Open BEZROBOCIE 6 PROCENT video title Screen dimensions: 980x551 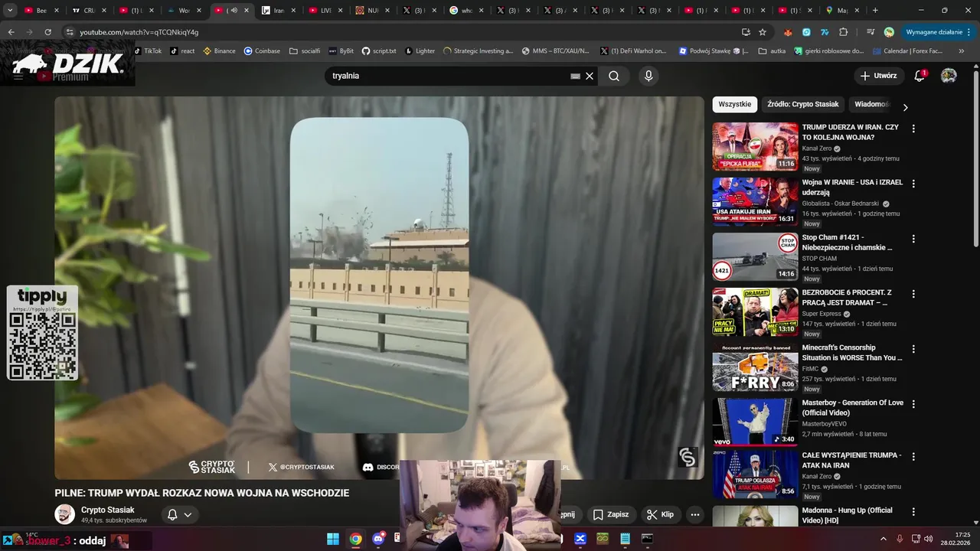848,298
